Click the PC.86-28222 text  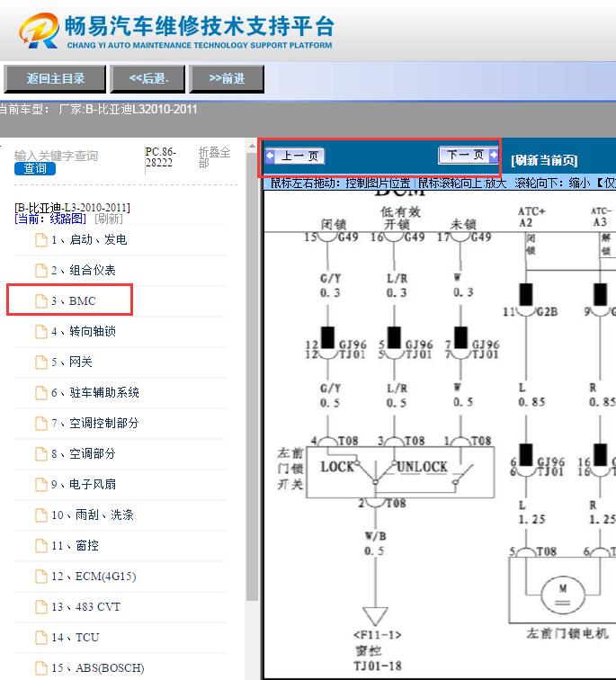(160, 157)
